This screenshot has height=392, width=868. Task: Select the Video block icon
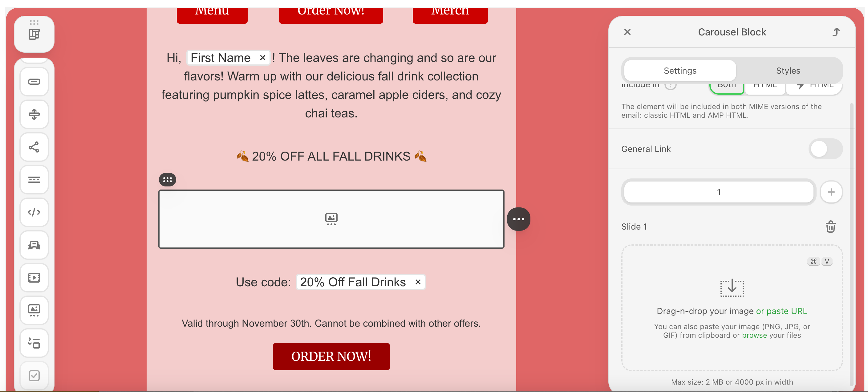coord(34,278)
